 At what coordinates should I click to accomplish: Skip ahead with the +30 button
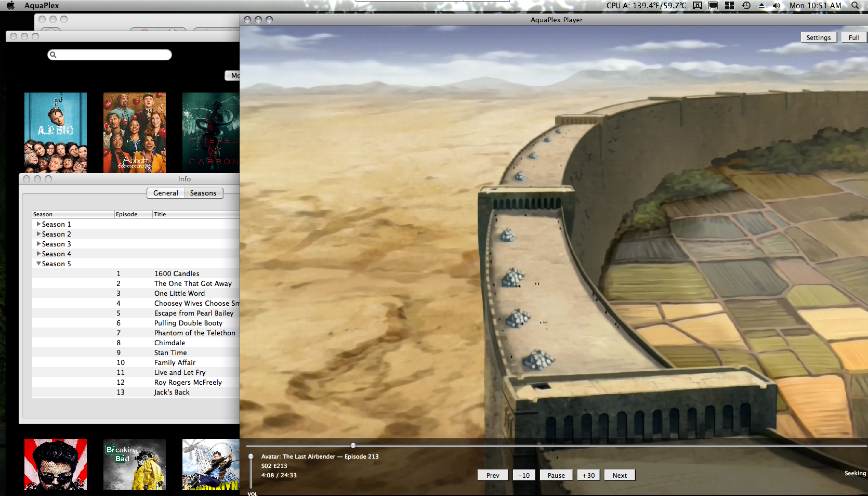[x=588, y=475]
